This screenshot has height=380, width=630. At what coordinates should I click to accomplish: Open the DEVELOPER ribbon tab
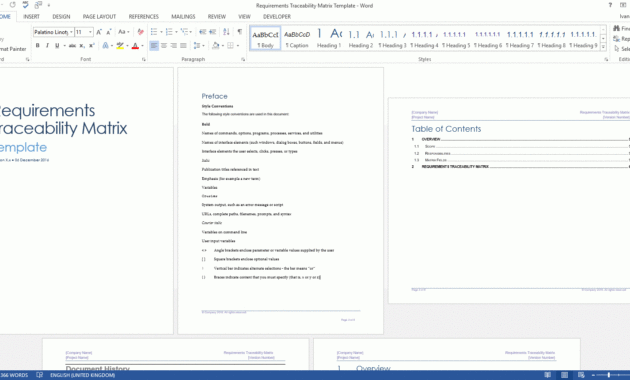(x=276, y=16)
